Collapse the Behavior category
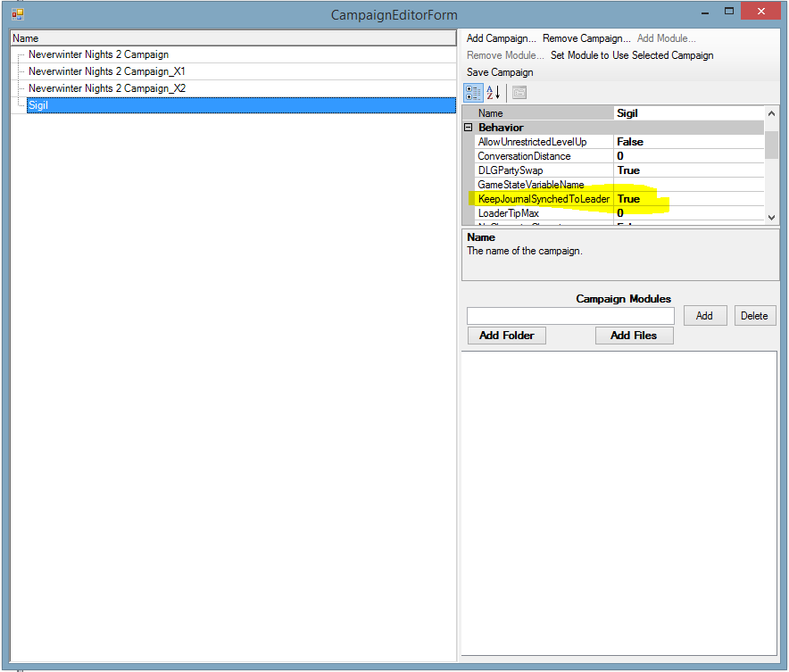The image size is (789, 672). point(468,128)
